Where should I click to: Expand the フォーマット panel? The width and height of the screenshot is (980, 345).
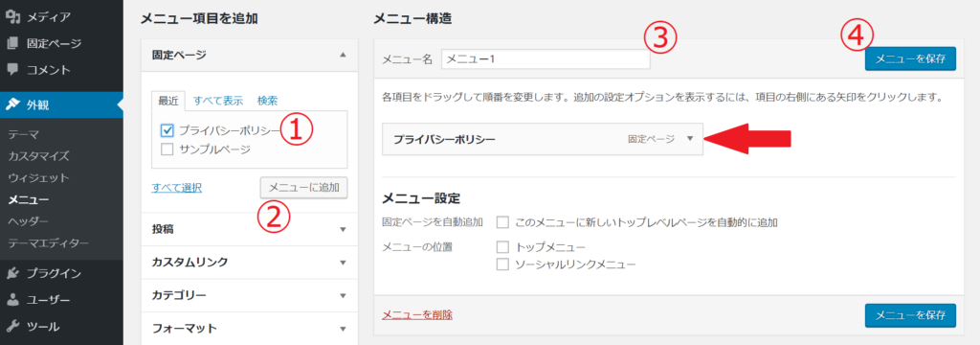point(250,328)
